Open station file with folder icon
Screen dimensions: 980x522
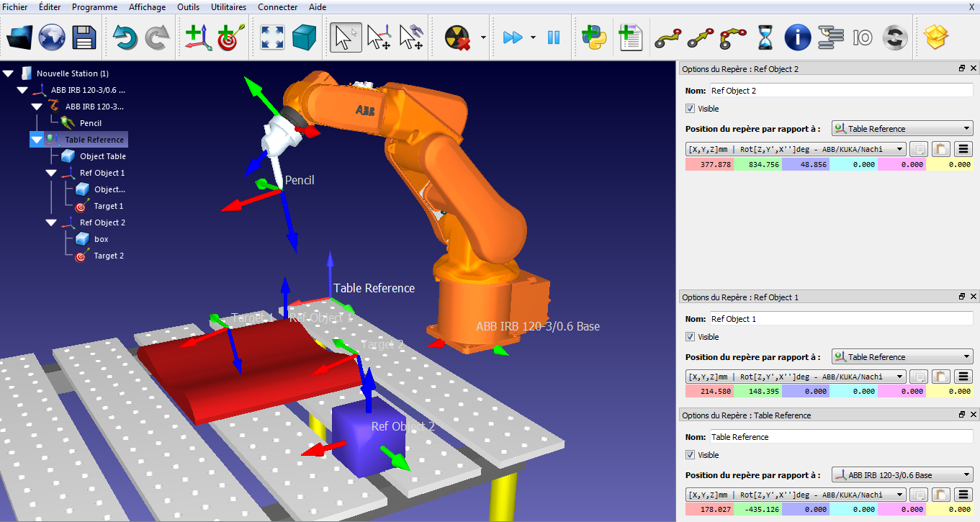tap(19, 37)
